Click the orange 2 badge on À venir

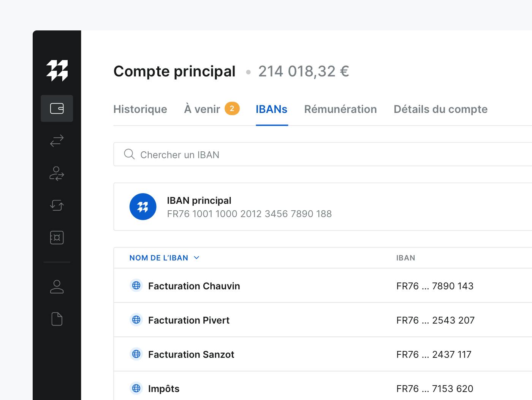click(x=232, y=108)
